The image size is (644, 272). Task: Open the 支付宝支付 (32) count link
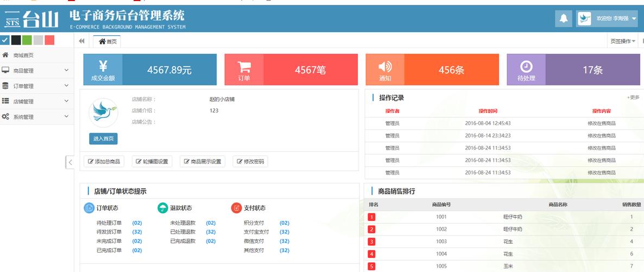284,232
